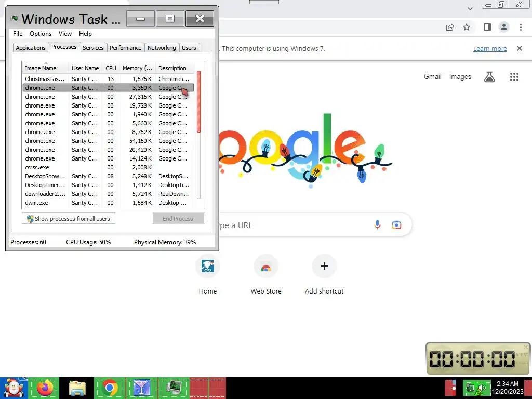Search by image with camera icon
This screenshot has height=399, width=532.
tap(396, 224)
